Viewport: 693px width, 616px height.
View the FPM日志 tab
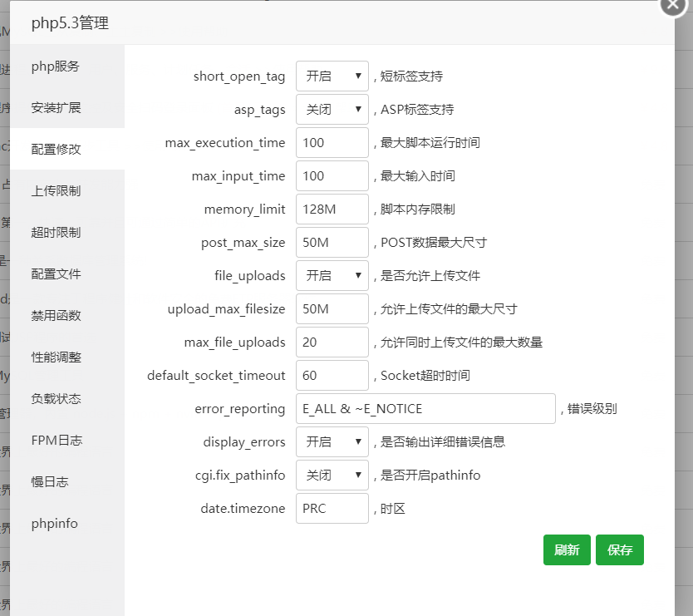pos(56,441)
